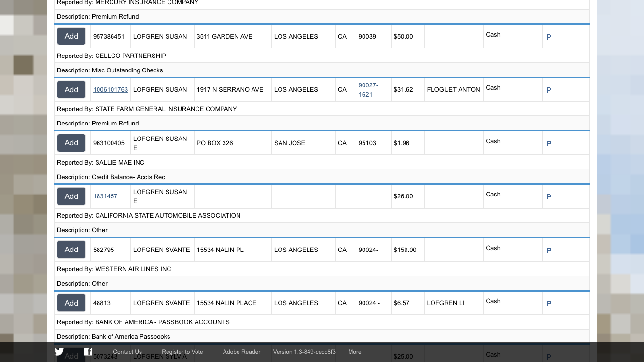Click the P icon in the 1831457 row

click(x=549, y=196)
